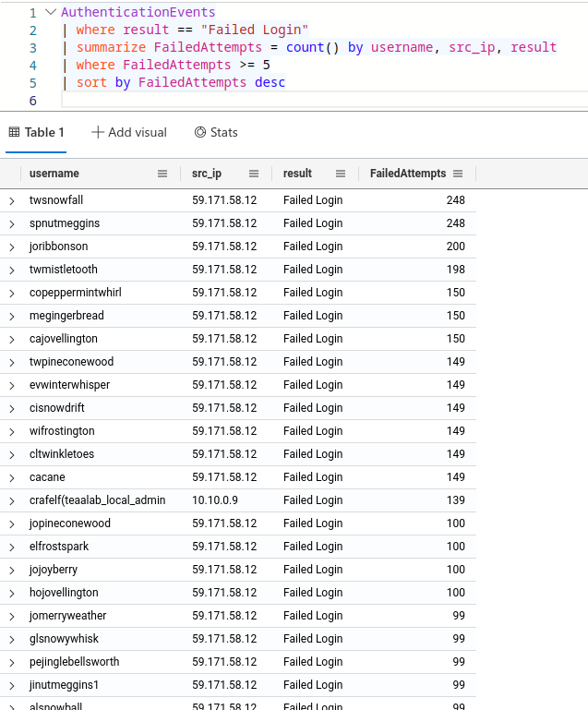Open the src_ip column menu icon
588x710 pixels.
[x=254, y=174]
